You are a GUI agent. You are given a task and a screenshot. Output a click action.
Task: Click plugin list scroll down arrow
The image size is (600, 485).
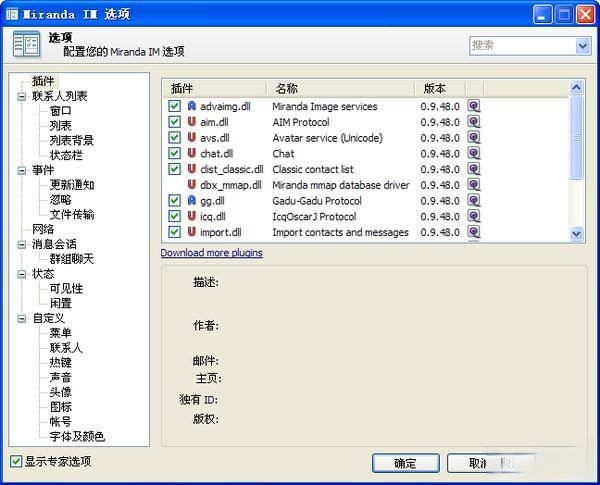coord(576,234)
